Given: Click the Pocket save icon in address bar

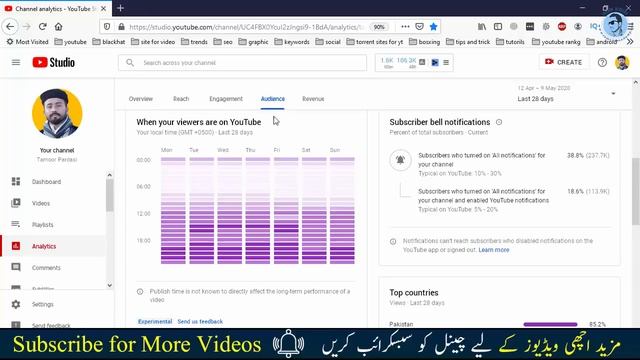Looking at the screenshot, I should click(419, 27).
